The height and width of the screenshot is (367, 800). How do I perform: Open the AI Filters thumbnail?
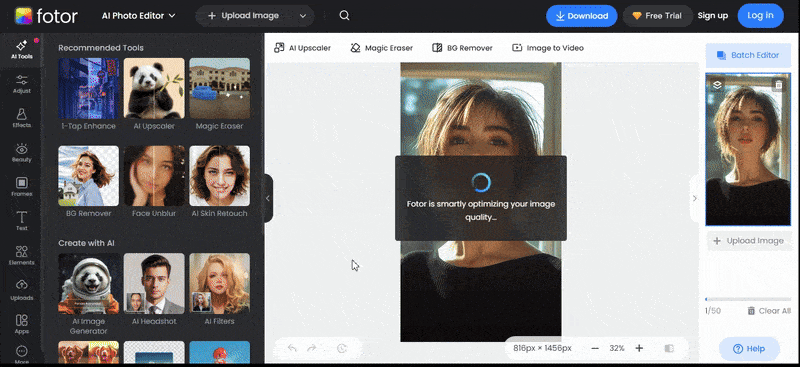[x=220, y=284]
